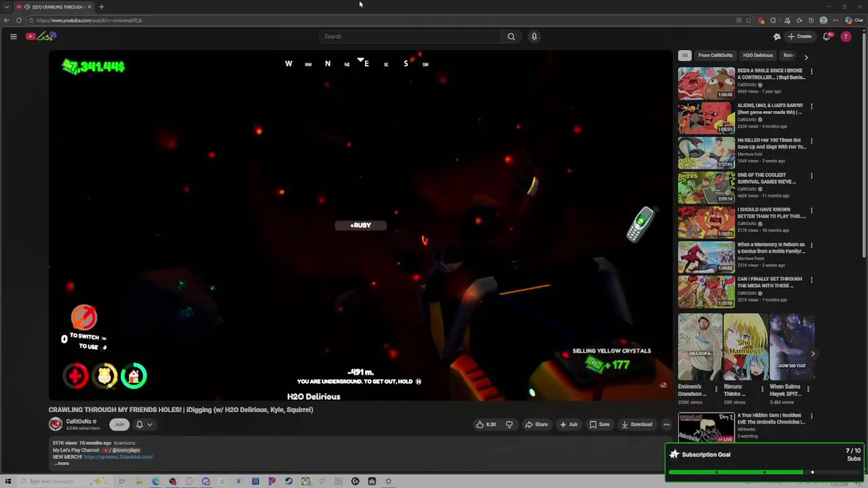Open the Windows Start menu
Viewport: 868px width, 488px height.
point(8,481)
